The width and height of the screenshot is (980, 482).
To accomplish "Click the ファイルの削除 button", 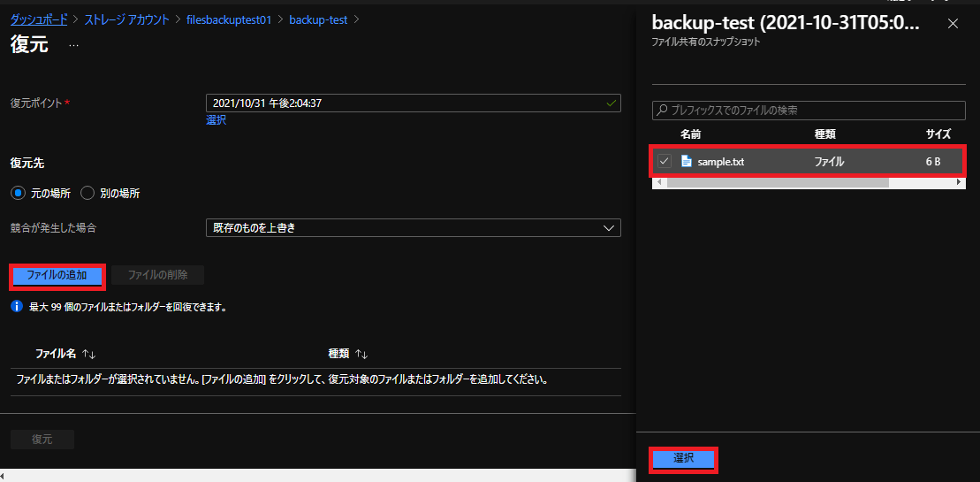I will (x=157, y=274).
